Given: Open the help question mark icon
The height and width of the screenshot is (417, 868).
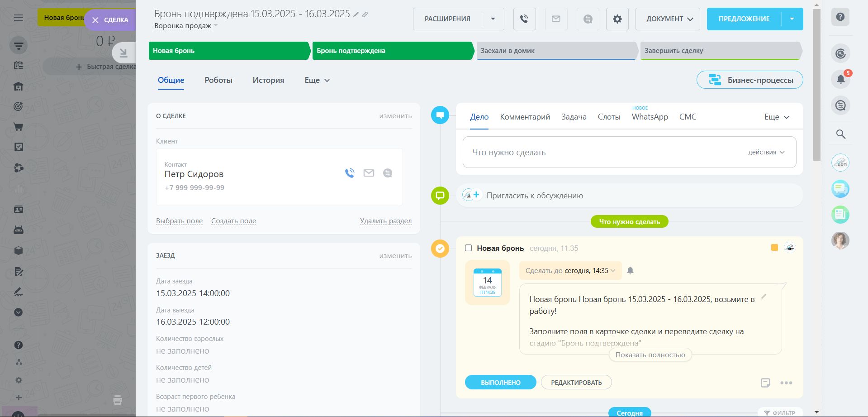Looking at the screenshot, I should coord(840,17).
